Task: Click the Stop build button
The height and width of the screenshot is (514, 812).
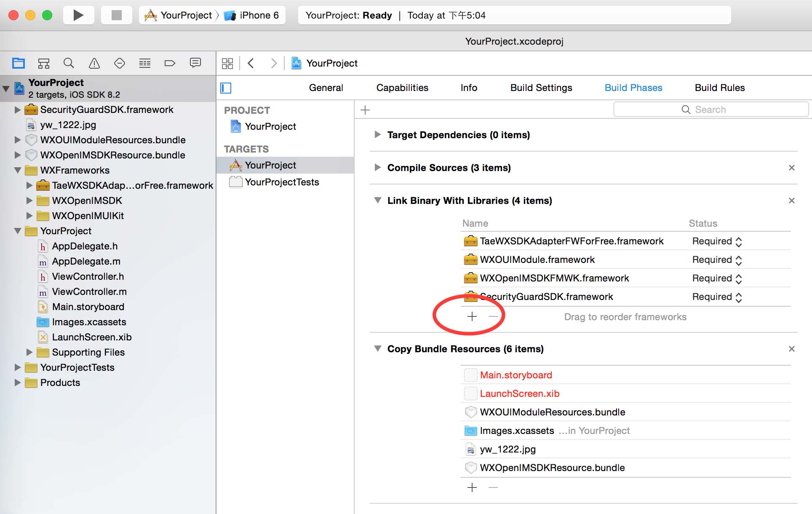Action: tap(116, 16)
